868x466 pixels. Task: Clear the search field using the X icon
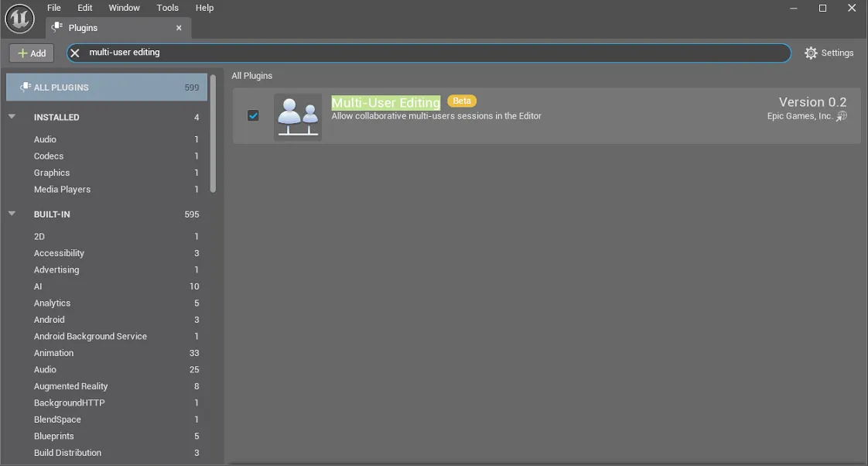pos(73,53)
